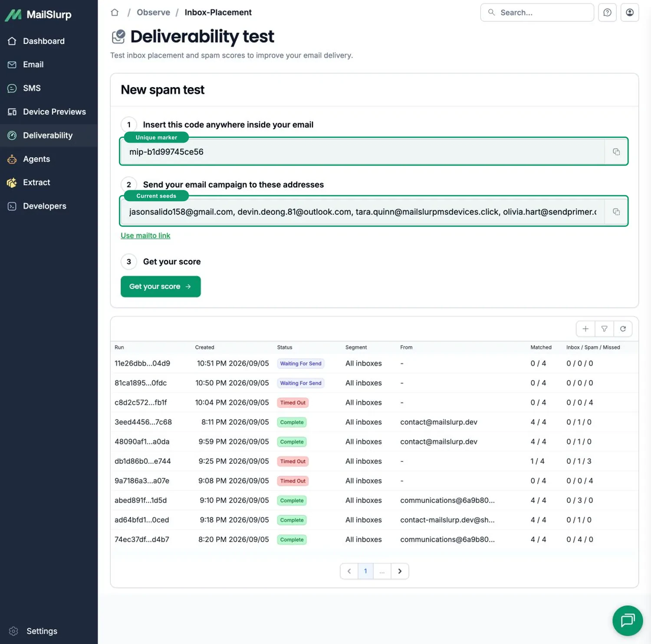Click the Deliverability test heading icon
The width and height of the screenshot is (651, 644).
tap(118, 37)
